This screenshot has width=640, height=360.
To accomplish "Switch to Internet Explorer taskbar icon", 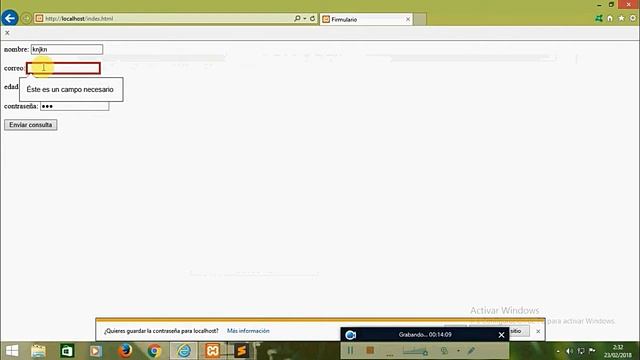I will 184,351.
